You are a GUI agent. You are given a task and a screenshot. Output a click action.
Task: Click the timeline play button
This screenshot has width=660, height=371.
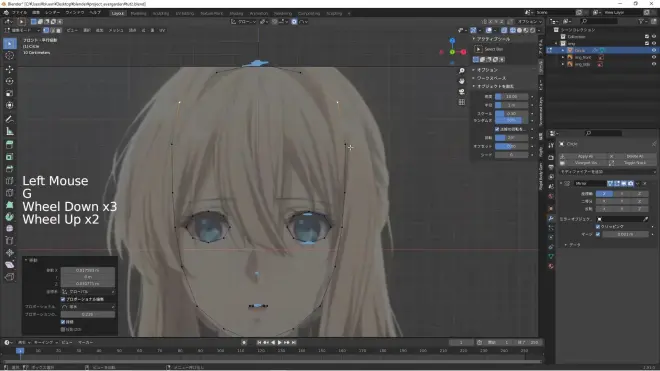279,343
